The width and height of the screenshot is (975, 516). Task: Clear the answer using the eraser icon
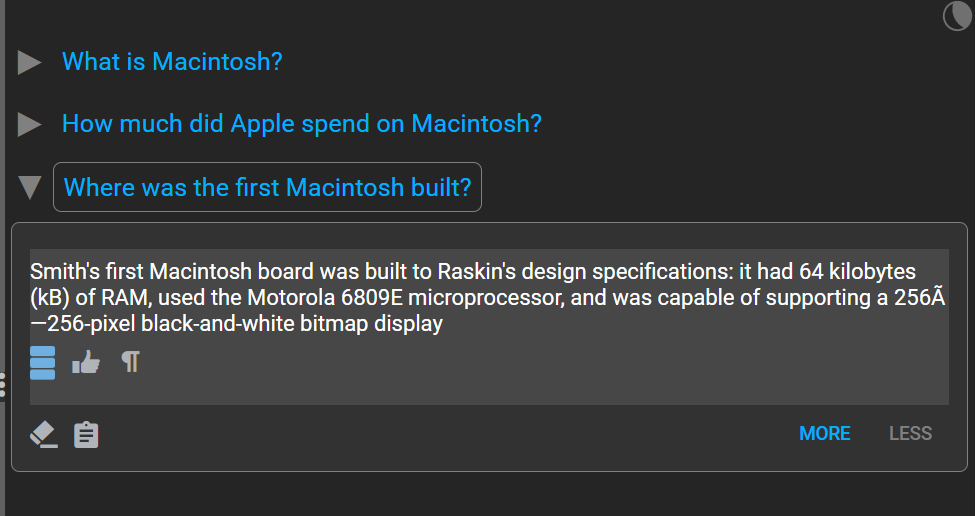[x=44, y=434]
